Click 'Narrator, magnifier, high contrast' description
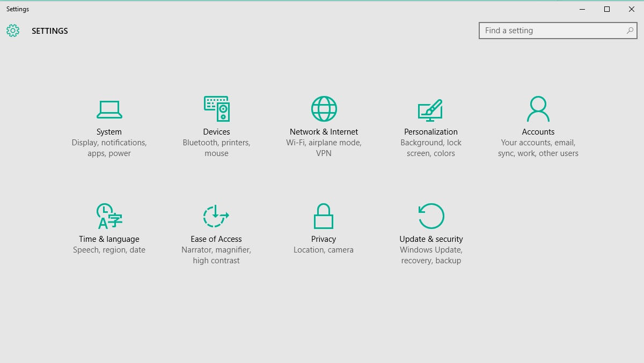The height and width of the screenshot is (363, 644). 216,255
